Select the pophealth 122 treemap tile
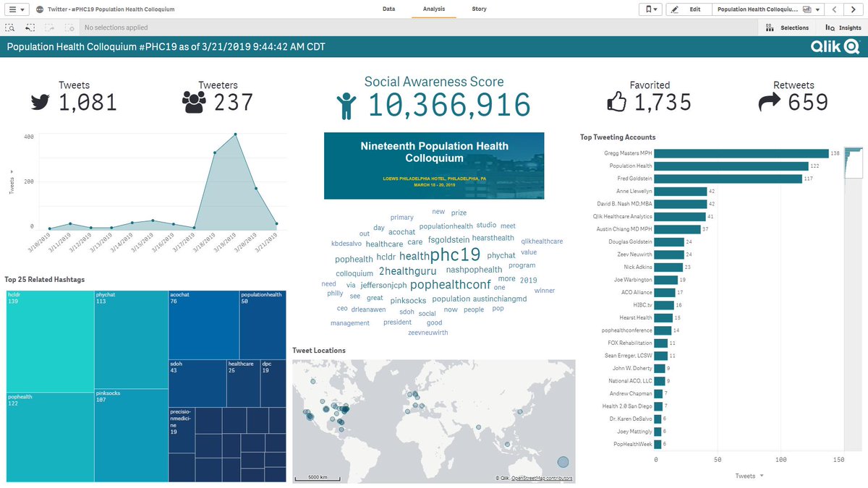 tap(50, 437)
